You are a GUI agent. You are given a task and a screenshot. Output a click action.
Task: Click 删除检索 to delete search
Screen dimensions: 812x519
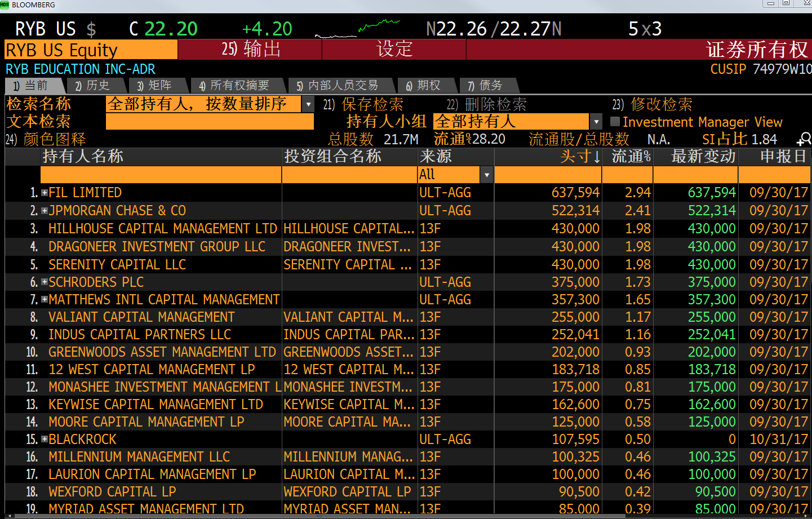487,104
